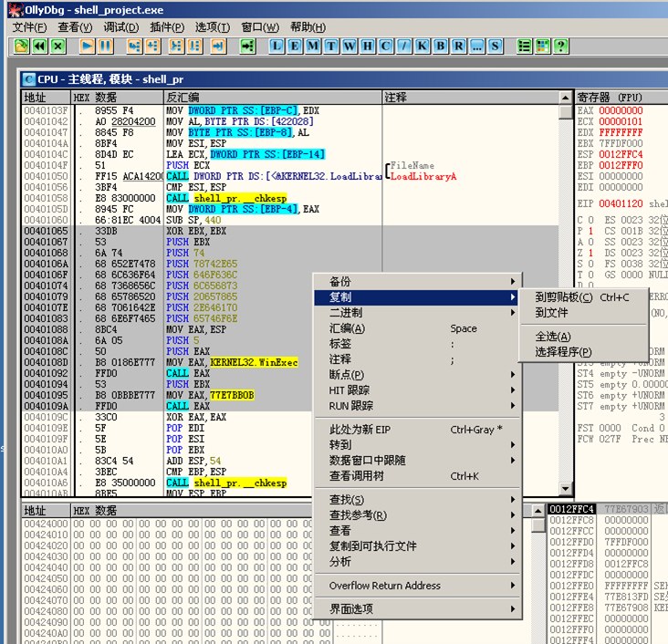
Task: Click the 寄存器 (FPU) registers pane header
Action: tap(610, 97)
